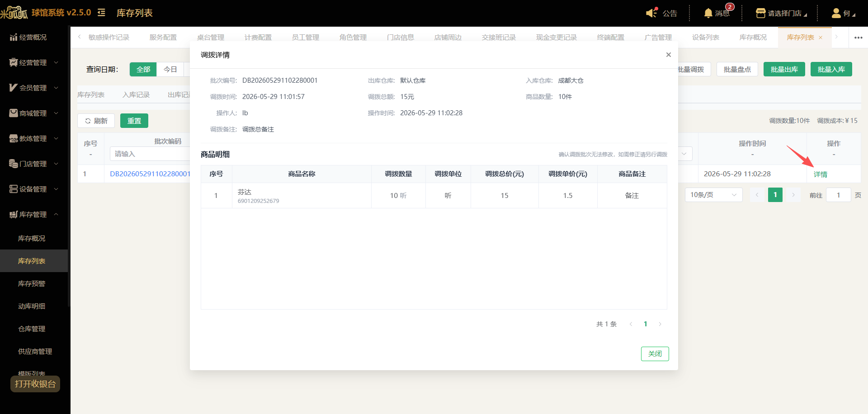Close the 调拨详情 dialog with X icon
Screen dimensions: 868x414
pyautogui.click(x=668, y=55)
